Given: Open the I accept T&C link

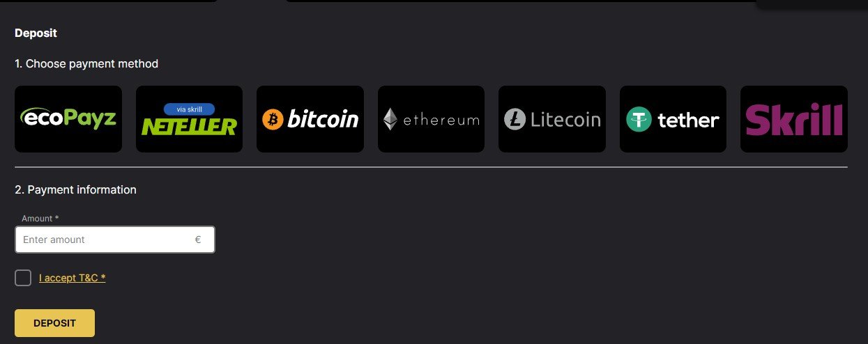Looking at the screenshot, I should (73, 278).
